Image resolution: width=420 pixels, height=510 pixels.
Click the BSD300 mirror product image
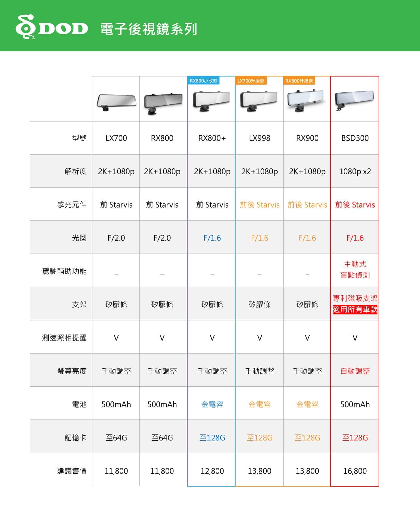click(x=354, y=101)
